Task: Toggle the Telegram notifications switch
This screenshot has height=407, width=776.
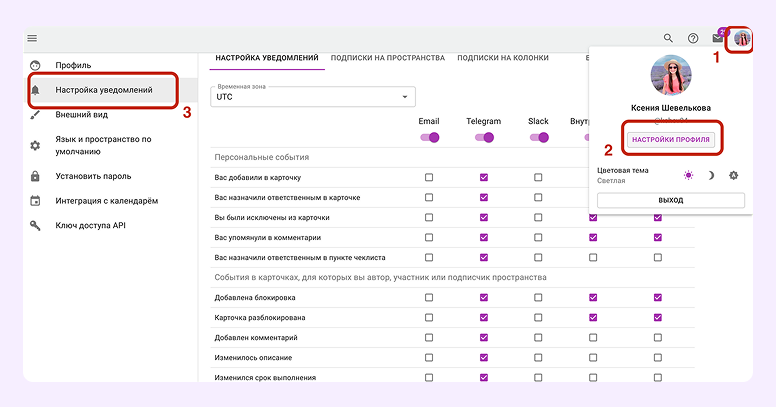Action: click(484, 138)
